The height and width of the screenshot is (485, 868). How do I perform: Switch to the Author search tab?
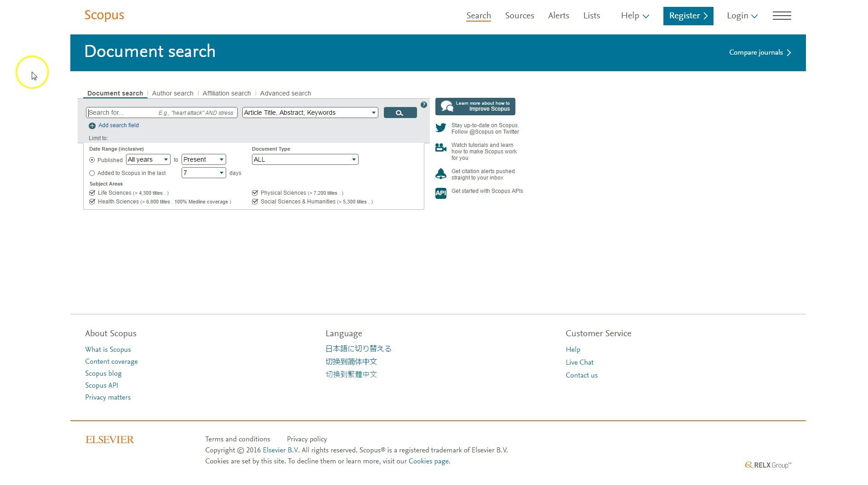[172, 93]
